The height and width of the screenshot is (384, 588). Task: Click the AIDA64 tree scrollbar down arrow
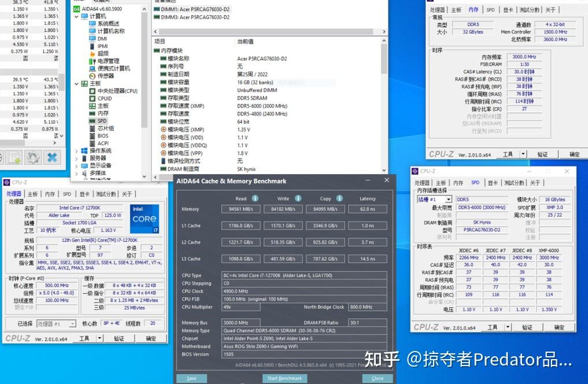click(x=145, y=176)
